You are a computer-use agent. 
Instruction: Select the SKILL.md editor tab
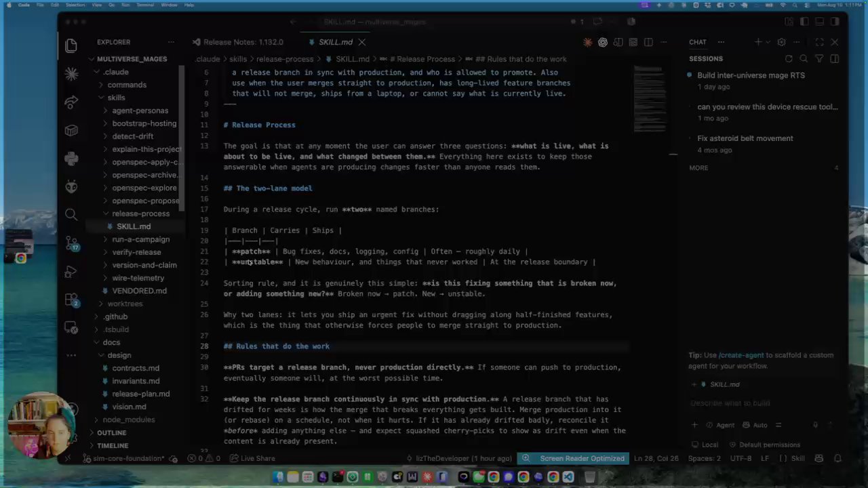coord(335,42)
